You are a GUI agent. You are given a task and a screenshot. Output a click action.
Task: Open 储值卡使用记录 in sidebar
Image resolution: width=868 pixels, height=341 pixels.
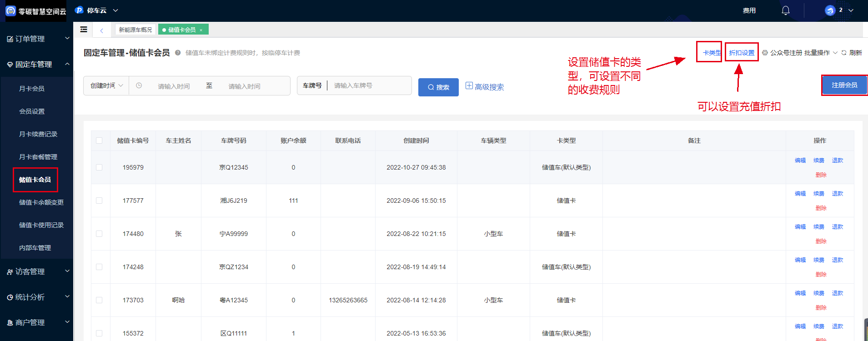pos(41,225)
